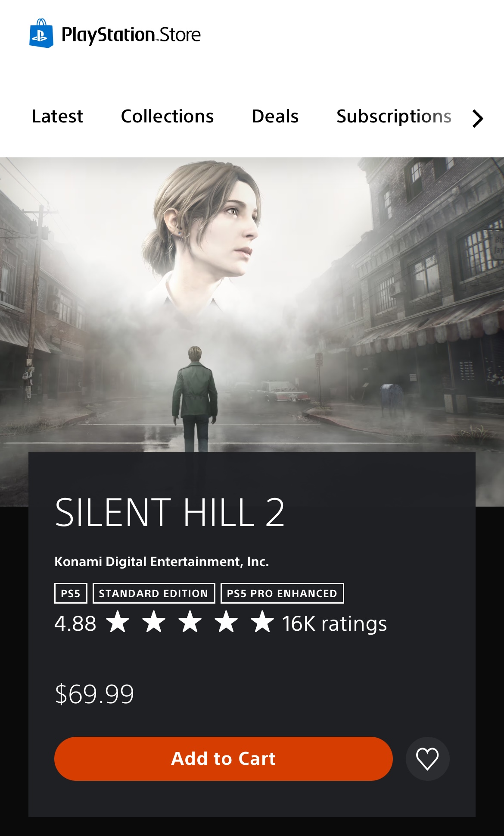504x836 pixels.
Task: Open the Collections tab
Action: click(167, 116)
